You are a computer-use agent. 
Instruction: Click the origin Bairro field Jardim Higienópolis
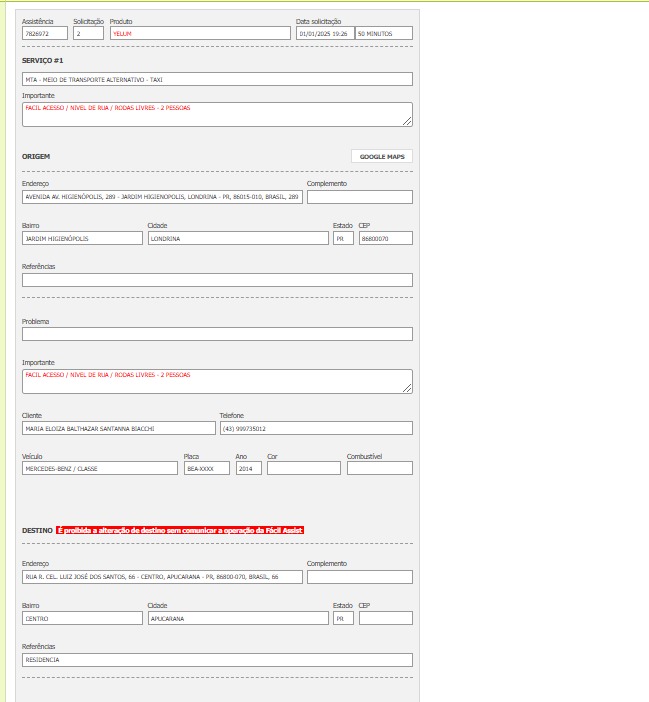[x=82, y=238]
